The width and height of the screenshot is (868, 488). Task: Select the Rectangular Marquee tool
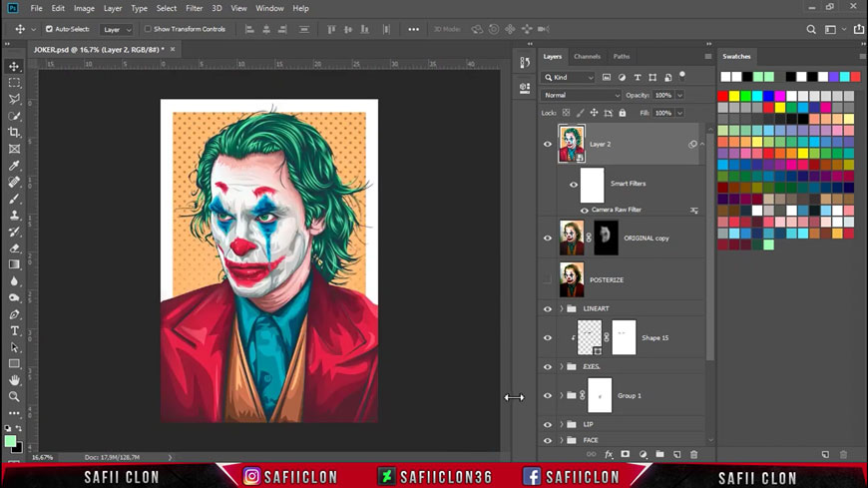tap(14, 83)
